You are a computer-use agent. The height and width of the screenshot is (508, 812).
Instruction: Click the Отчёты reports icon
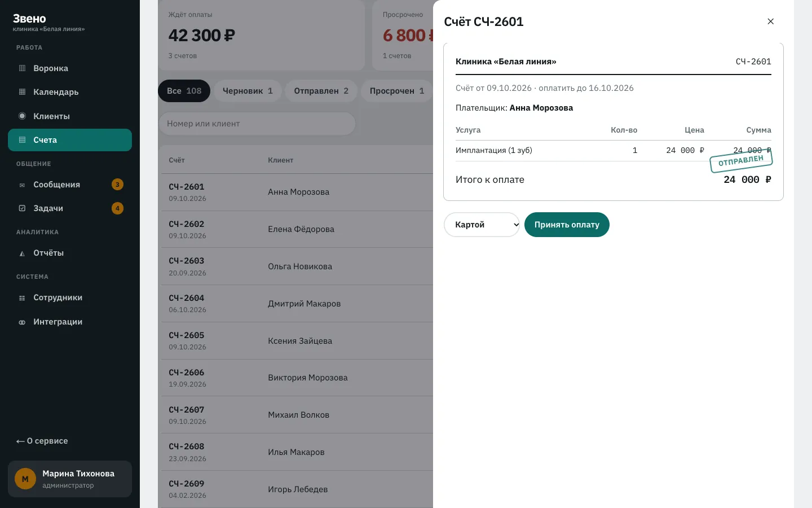pyautogui.click(x=22, y=253)
